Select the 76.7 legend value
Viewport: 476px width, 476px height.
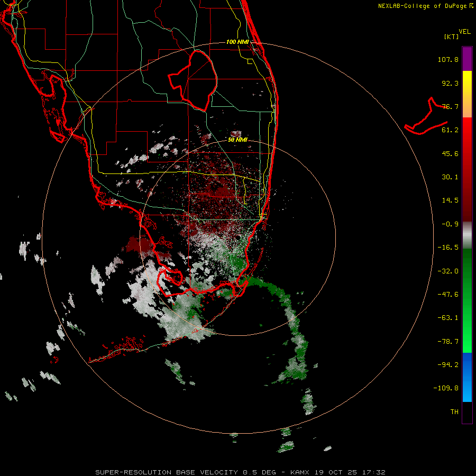450,106
